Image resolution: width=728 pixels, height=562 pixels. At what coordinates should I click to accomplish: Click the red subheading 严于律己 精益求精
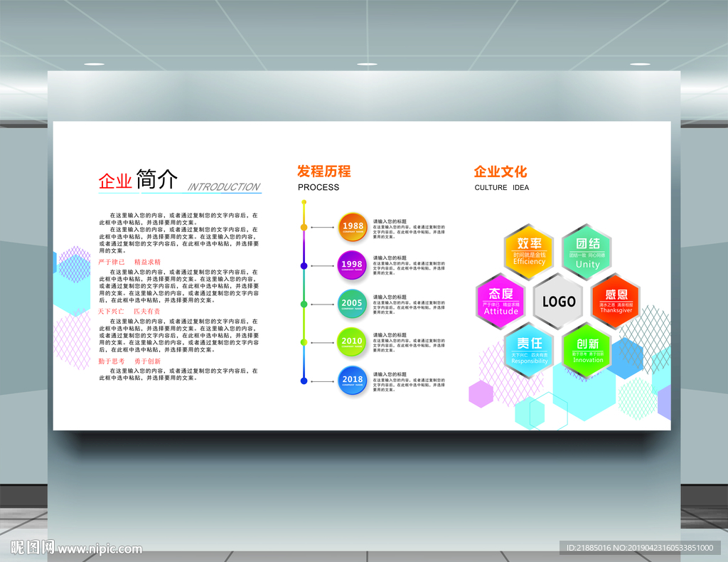click(x=129, y=262)
